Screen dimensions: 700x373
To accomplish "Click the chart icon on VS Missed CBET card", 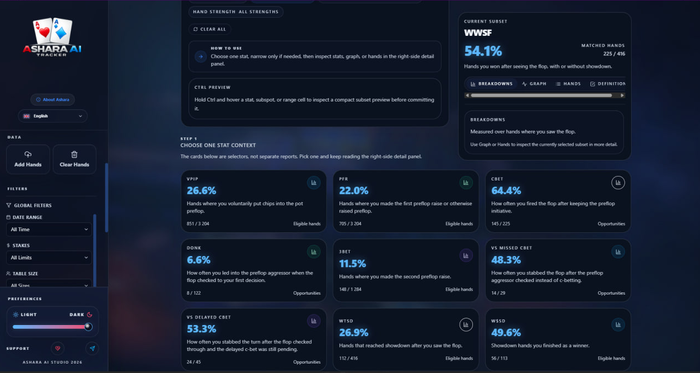I will [x=618, y=252].
